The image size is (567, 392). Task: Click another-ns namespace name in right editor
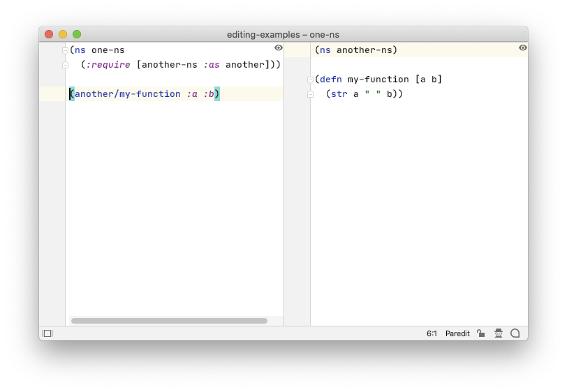click(x=364, y=50)
